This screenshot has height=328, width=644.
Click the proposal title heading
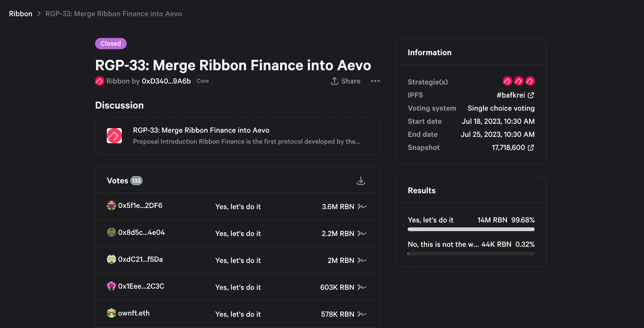233,65
